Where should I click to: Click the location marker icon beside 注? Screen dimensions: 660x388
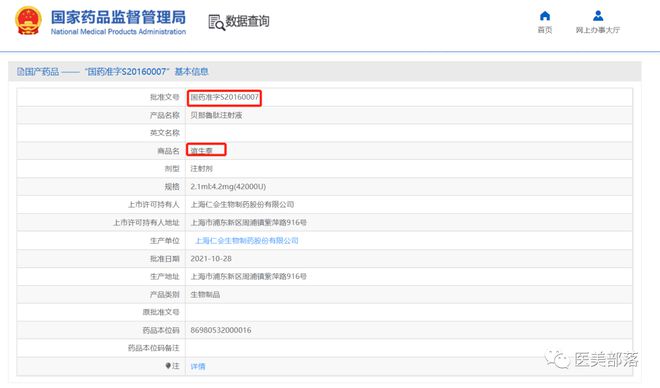pos(168,366)
